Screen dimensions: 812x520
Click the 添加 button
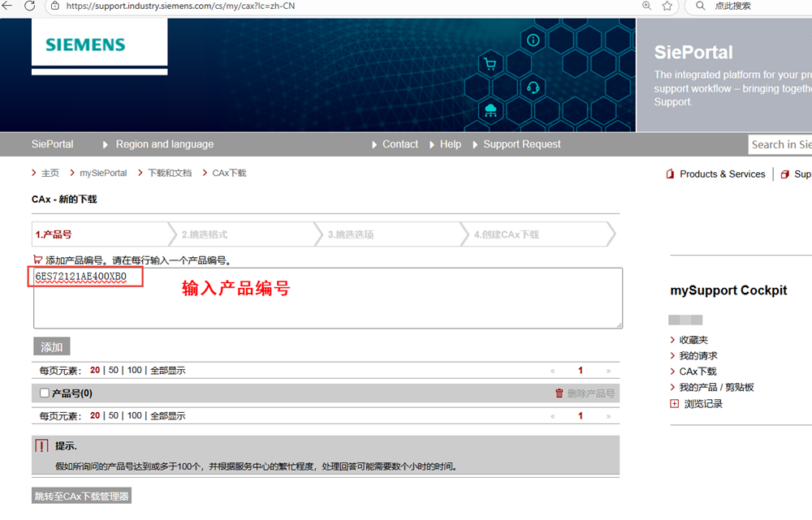[x=52, y=347]
